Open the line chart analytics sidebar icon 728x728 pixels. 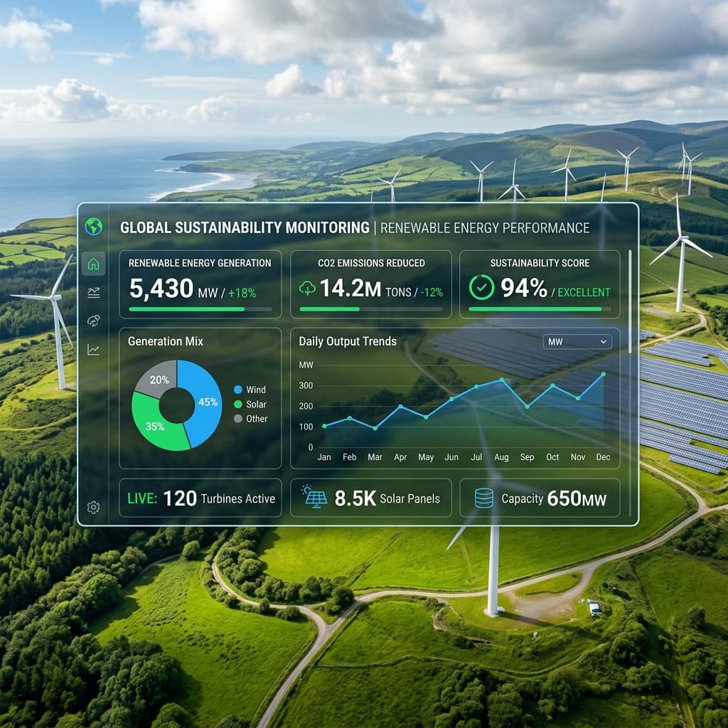93,349
